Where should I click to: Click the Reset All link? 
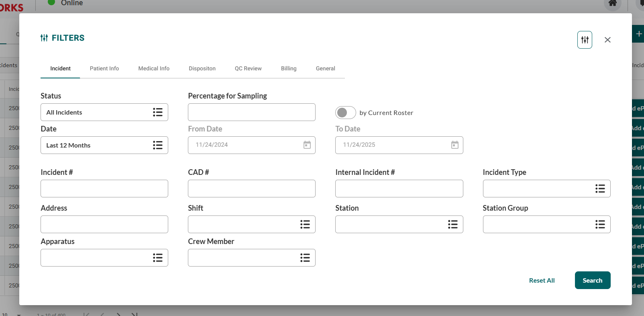(542, 281)
